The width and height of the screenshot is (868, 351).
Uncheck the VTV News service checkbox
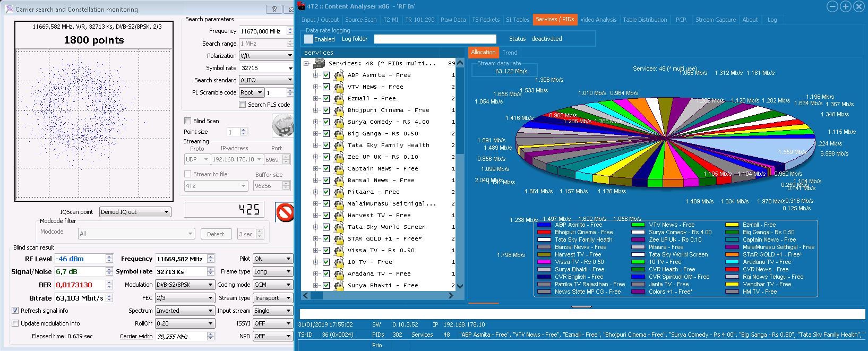pyautogui.click(x=326, y=87)
